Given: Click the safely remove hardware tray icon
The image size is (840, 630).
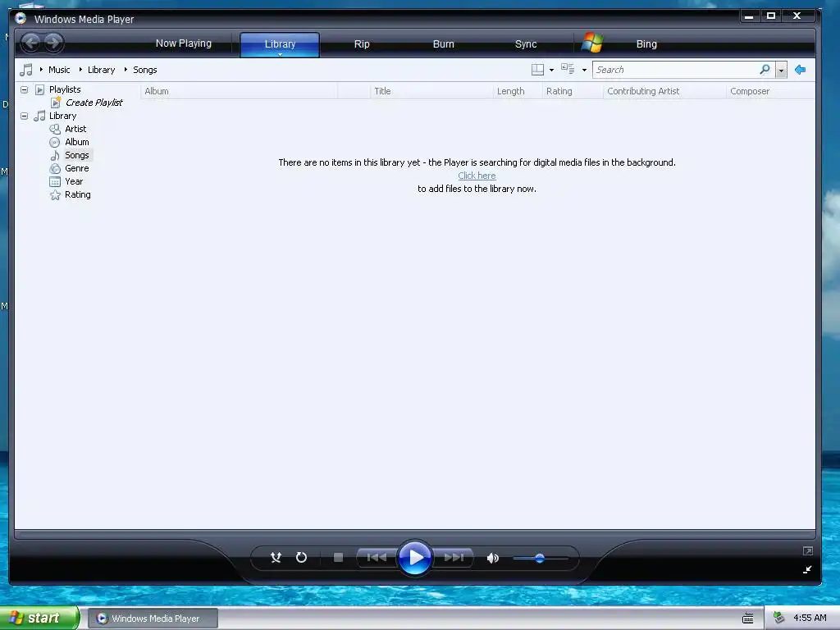Looking at the screenshot, I should pyautogui.click(x=779, y=618).
